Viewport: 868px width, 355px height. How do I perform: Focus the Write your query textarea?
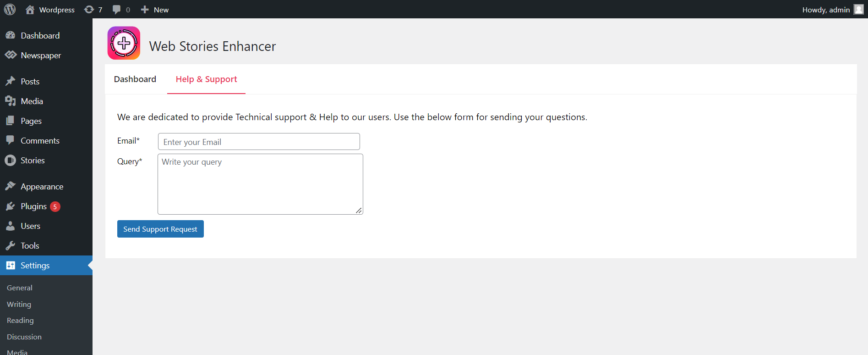260,184
